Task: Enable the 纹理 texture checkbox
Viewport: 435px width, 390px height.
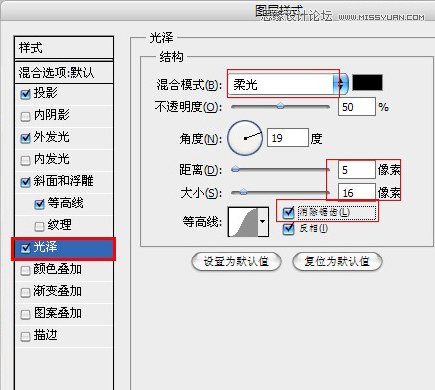Action: point(39,226)
